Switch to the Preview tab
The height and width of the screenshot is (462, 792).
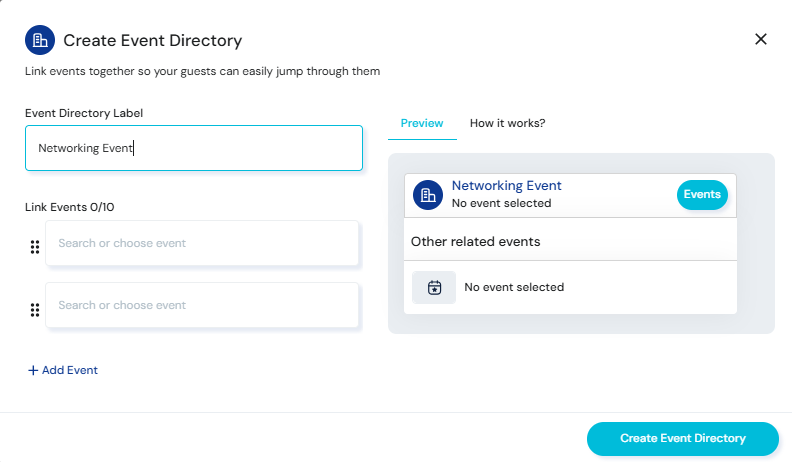pos(422,123)
